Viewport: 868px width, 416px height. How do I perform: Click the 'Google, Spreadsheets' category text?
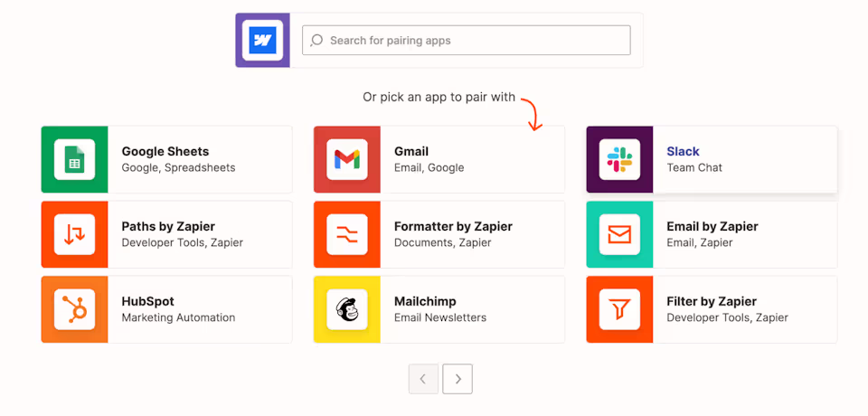[178, 168]
